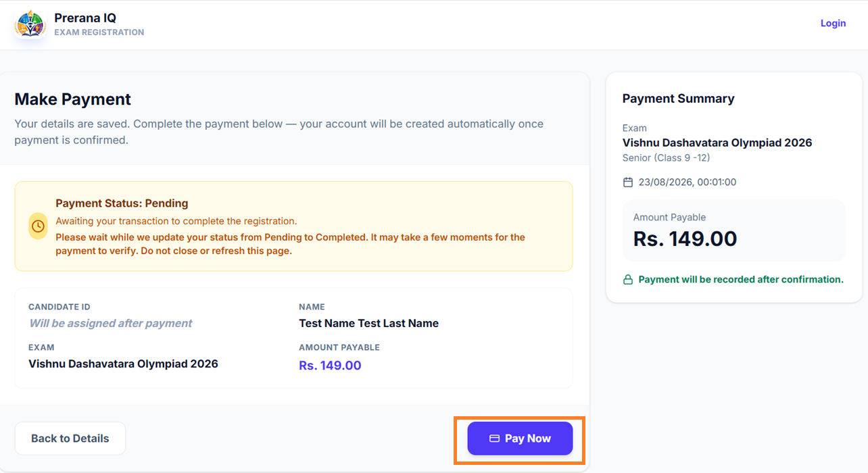Click Vishnu Dashavatara Olympiad 2026 in summary

717,143
